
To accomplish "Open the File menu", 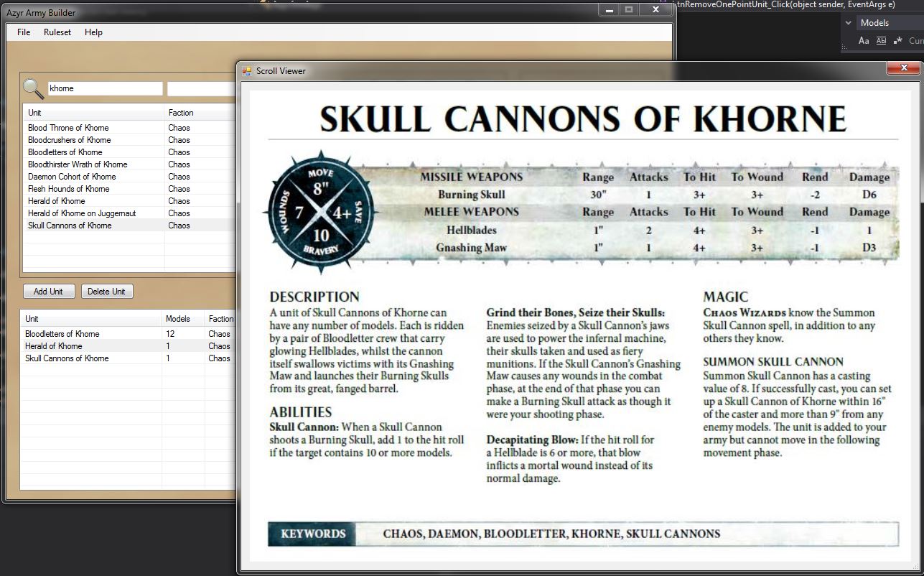I will 24,32.
